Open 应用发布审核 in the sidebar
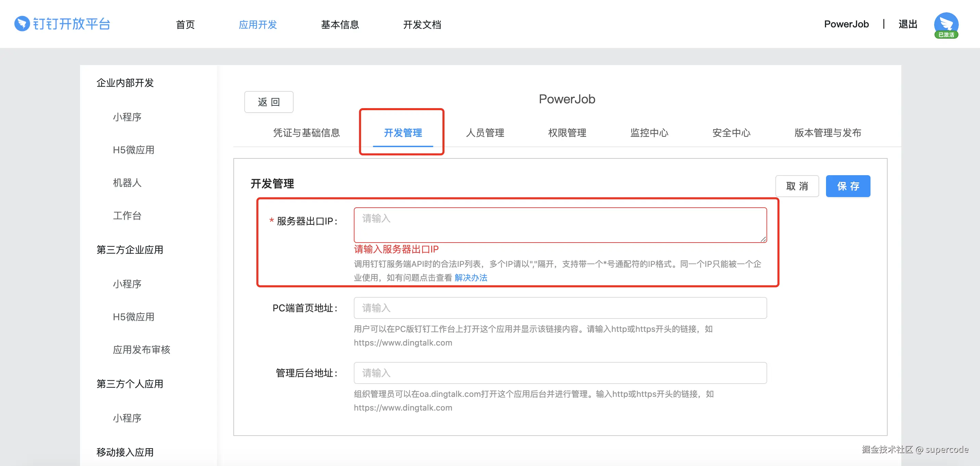 tap(141, 350)
